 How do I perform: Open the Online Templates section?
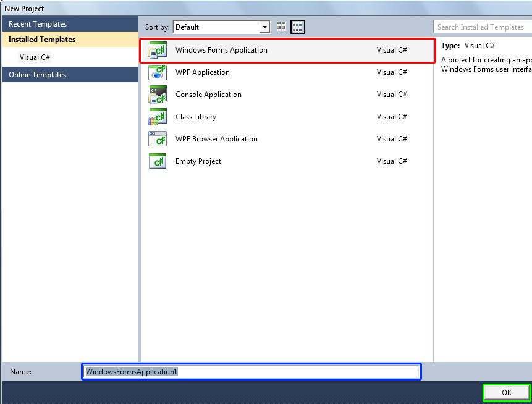click(70, 75)
